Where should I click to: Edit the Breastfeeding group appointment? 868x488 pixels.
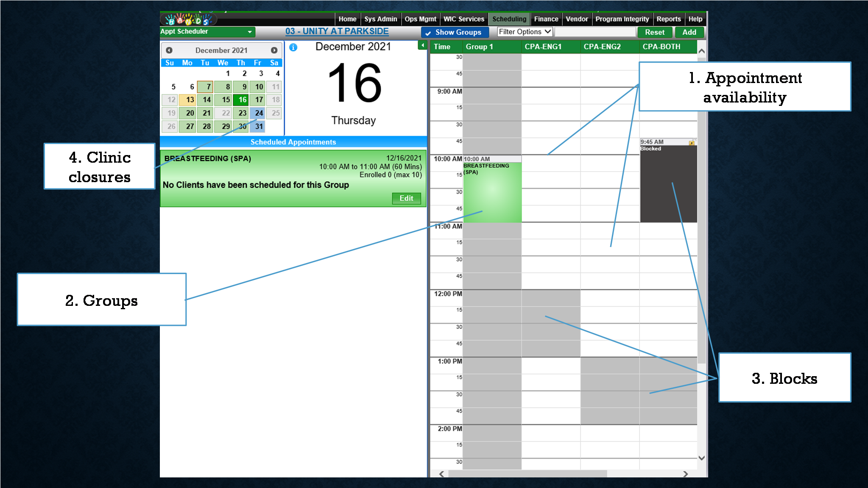pos(406,198)
